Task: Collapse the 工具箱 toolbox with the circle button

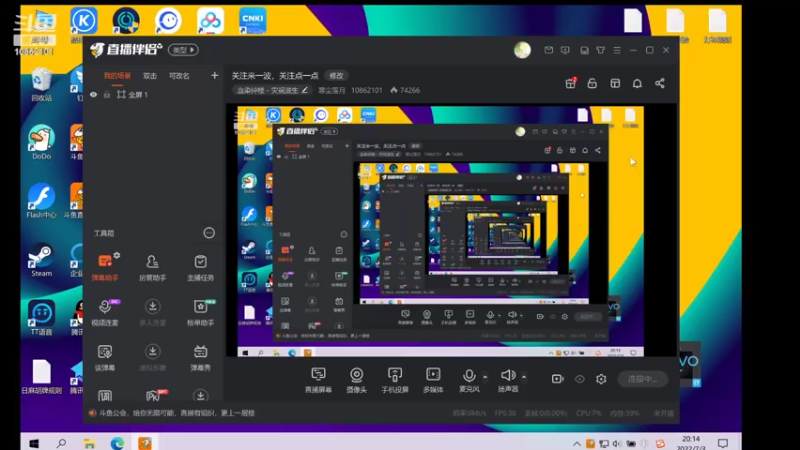Action: tap(209, 233)
